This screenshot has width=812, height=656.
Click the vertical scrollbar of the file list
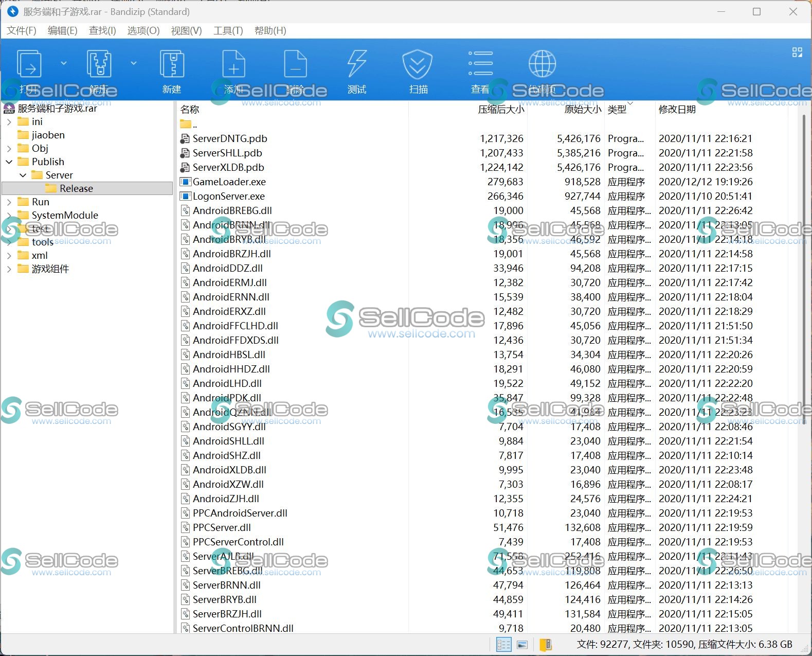[804, 257]
